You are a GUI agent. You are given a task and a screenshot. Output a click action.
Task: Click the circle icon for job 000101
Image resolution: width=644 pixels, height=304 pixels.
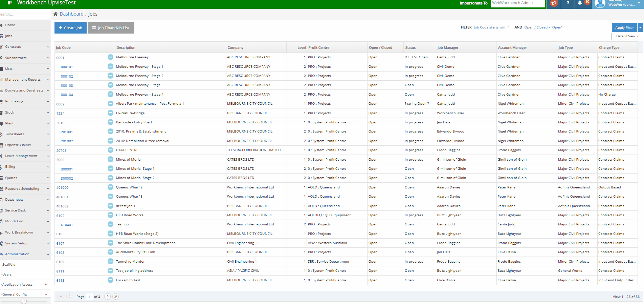point(110,66)
